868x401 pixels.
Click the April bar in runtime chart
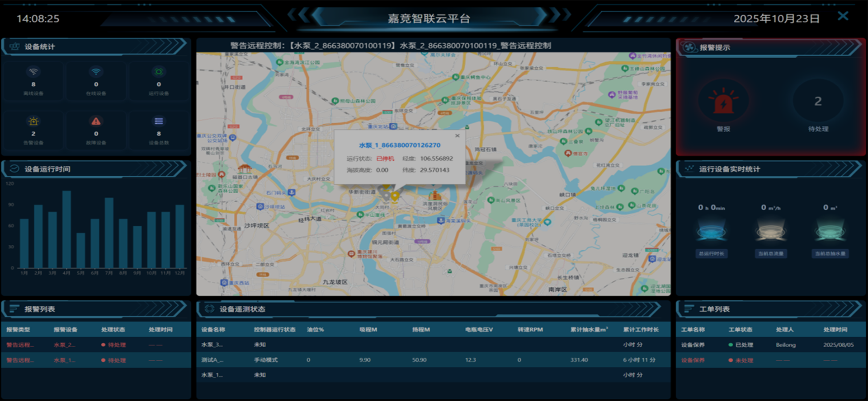pyautogui.click(x=66, y=229)
